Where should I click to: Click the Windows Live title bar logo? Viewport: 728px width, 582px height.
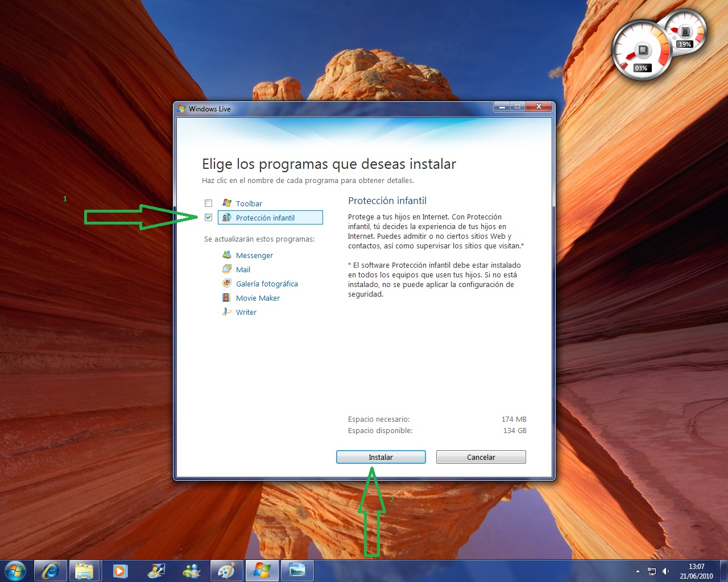click(182, 109)
